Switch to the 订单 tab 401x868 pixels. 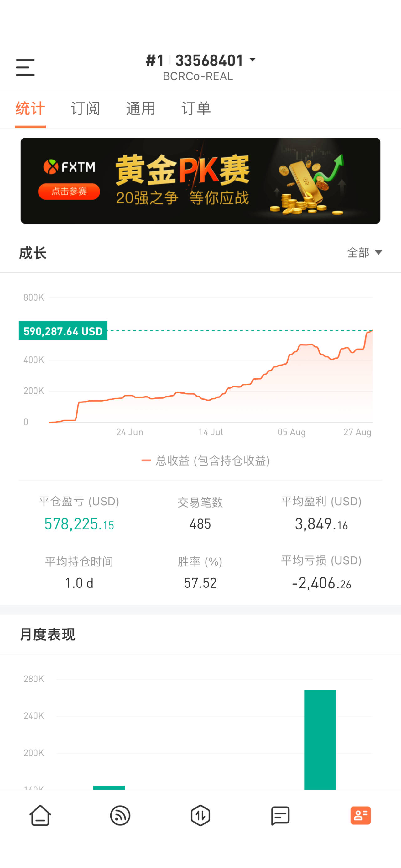tap(196, 108)
